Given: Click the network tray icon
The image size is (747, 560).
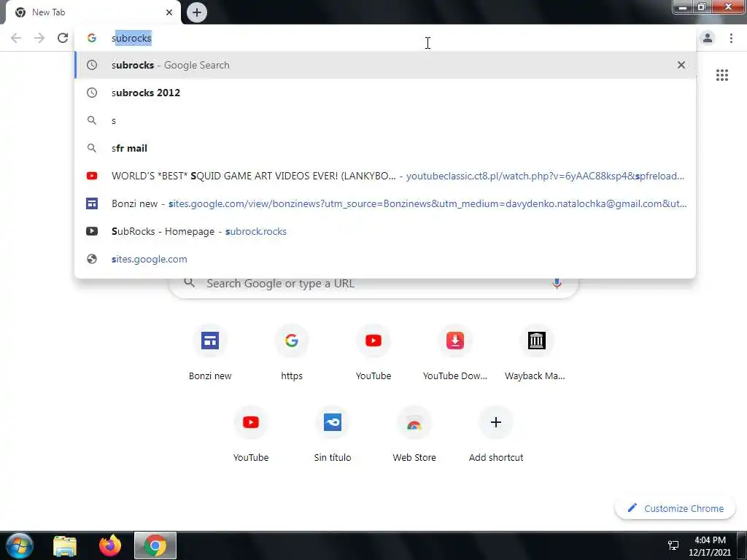Looking at the screenshot, I should (673, 545).
